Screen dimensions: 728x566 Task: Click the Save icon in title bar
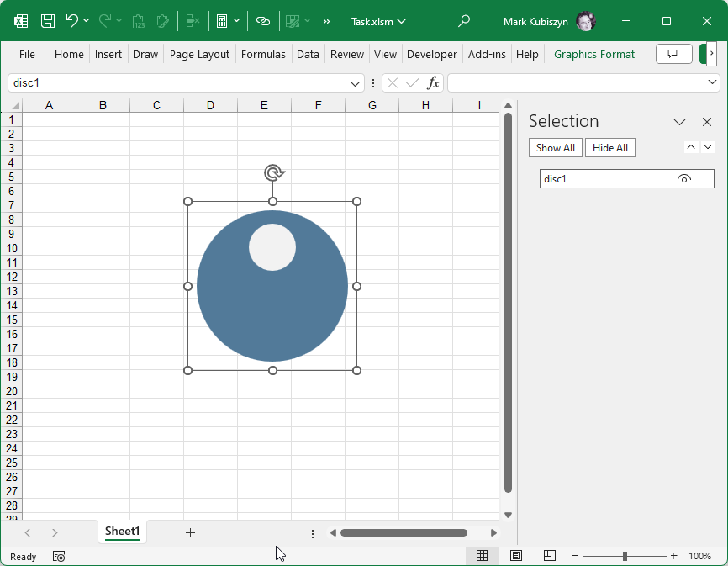(x=48, y=21)
